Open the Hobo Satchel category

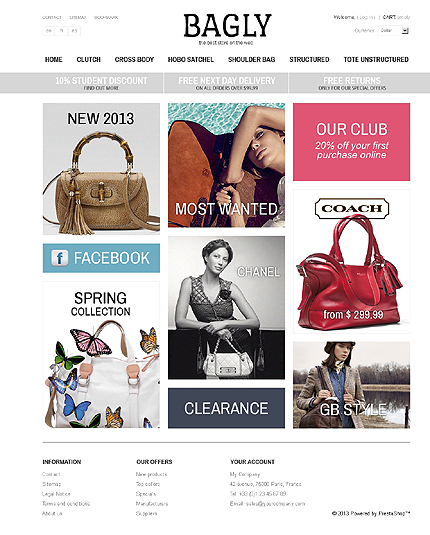point(191,60)
